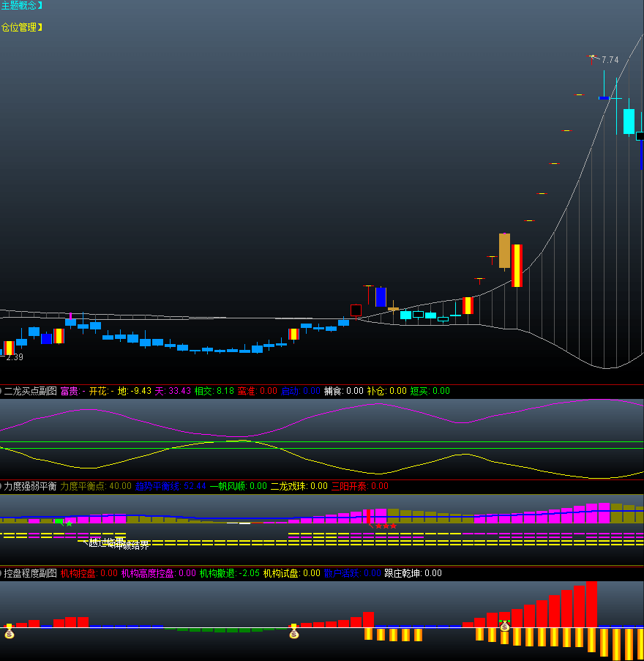Screen dimensions: 644x661
Task: Click the 趋势平衡线 value label
Action: pos(171,486)
